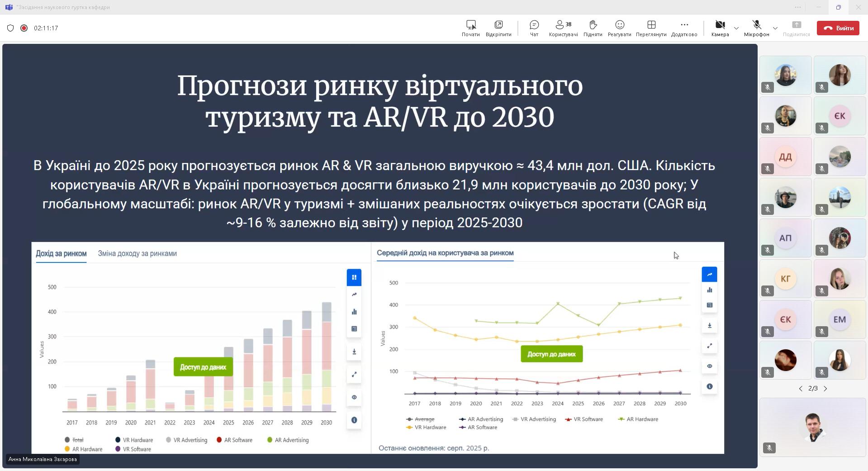Image resolution: width=868 pixels, height=471 pixels.
Task: Toggle right chart eye visibility icon
Action: 709,366
